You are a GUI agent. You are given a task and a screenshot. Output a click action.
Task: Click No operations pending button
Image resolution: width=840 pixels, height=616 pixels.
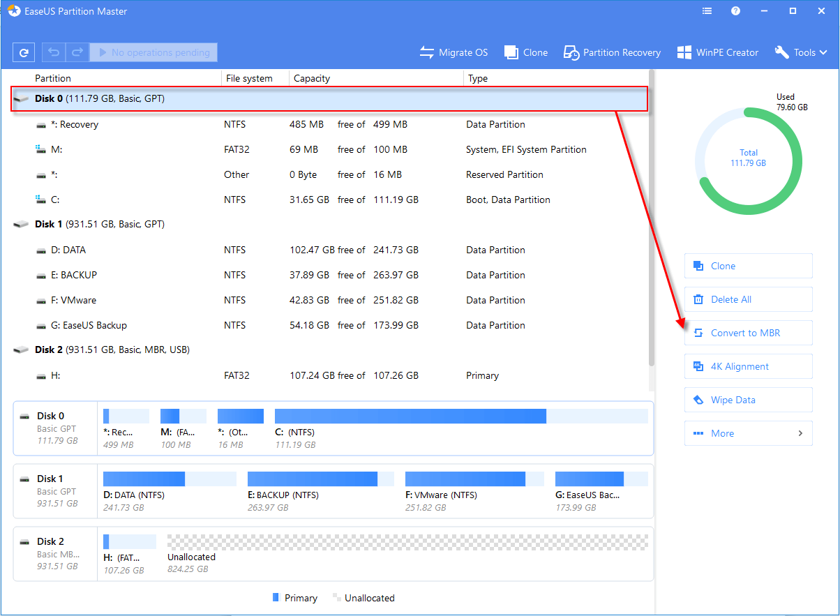153,52
